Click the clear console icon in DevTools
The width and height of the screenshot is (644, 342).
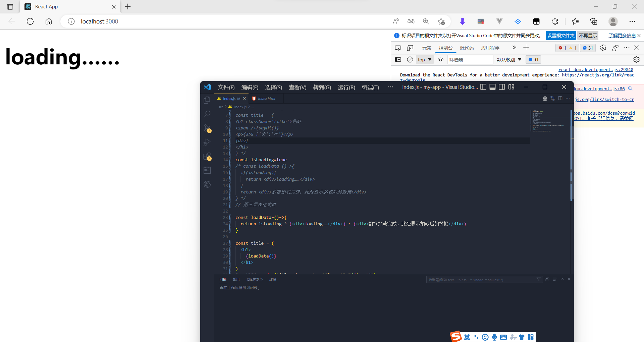click(x=410, y=59)
